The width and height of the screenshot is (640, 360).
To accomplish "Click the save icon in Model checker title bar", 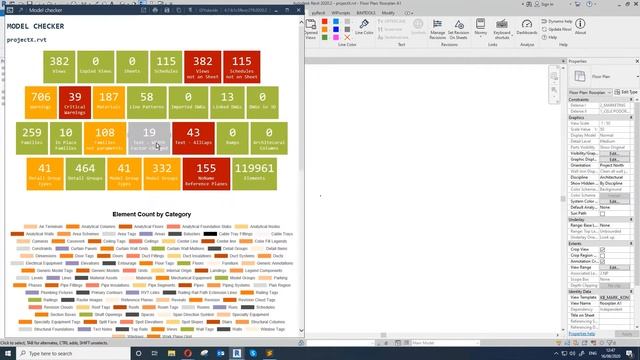I will pyautogui.click(x=167, y=10).
